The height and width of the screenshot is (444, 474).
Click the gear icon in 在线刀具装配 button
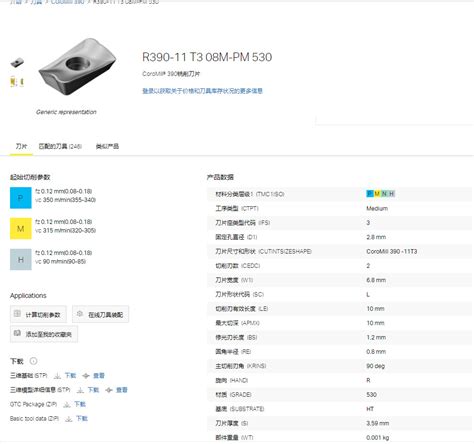point(80,314)
